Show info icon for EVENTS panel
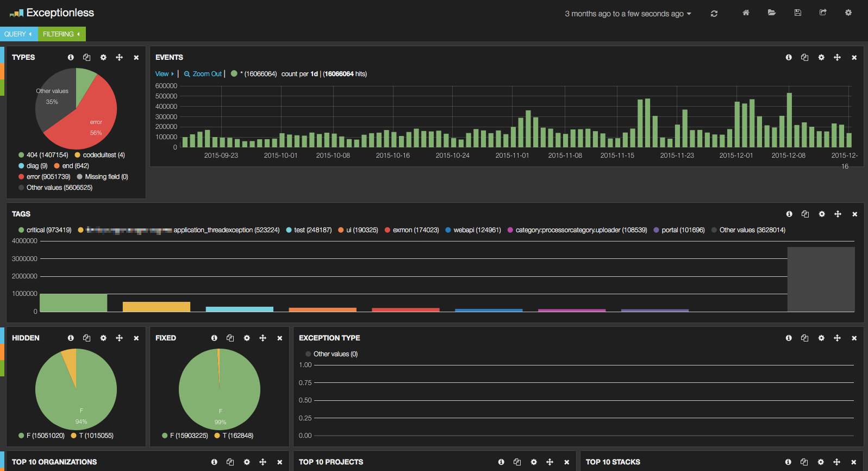The width and height of the screenshot is (868, 471). click(789, 58)
